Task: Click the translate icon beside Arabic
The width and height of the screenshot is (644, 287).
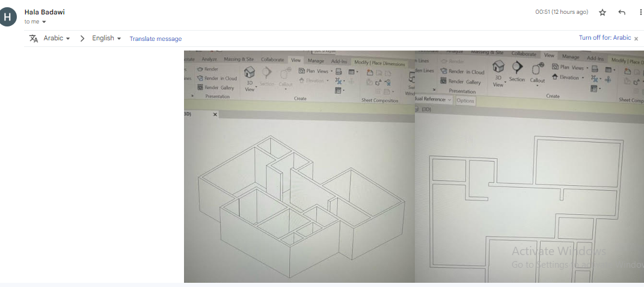Action: pyautogui.click(x=34, y=39)
